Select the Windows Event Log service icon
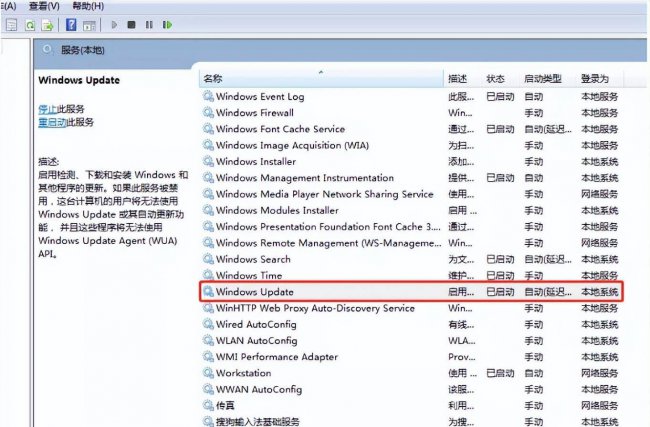The image size is (650, 427). 208,96
